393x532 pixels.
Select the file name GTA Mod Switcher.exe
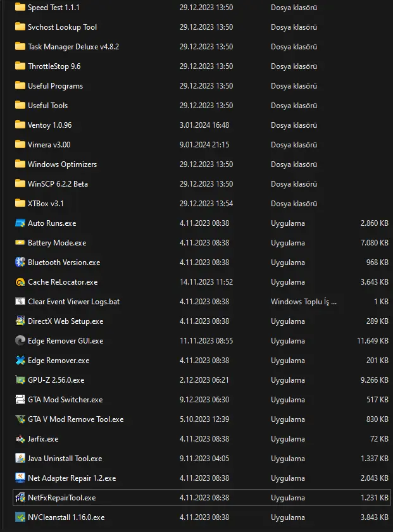pos(65,400)
